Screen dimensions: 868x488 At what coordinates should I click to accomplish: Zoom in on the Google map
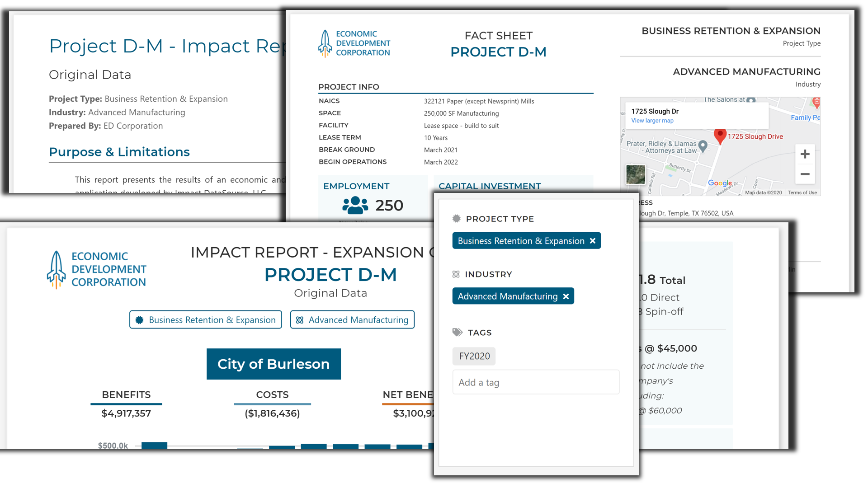click(x=805, y=154)
